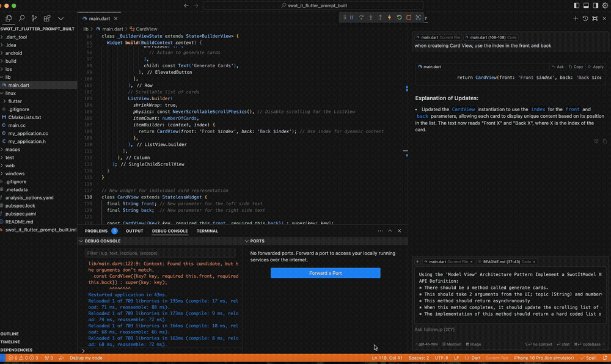Viewport: 611px width, 364px height.
Task: Step over in debug toolbar
Action: [x=361, y=18]
